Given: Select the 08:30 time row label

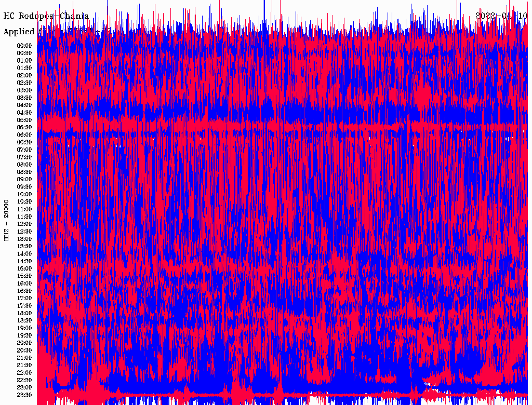Looking at the screenshot, I should [24, 172].
